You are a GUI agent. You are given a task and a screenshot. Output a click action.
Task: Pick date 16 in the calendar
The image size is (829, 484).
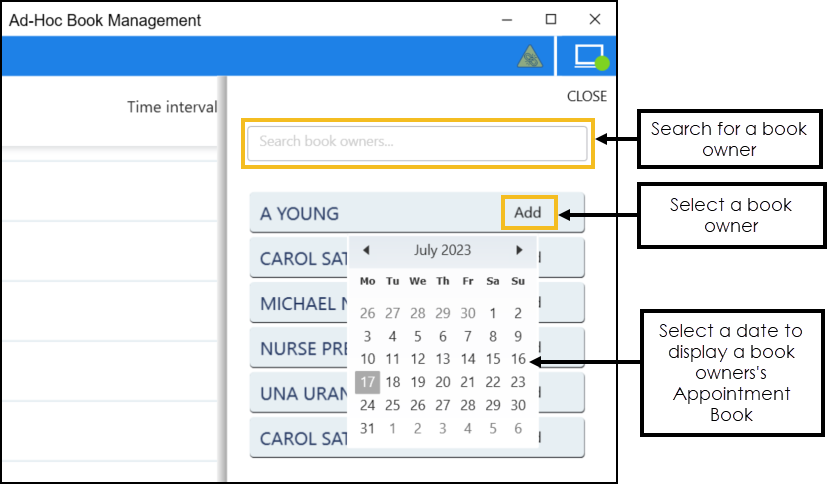pos(518,359)
